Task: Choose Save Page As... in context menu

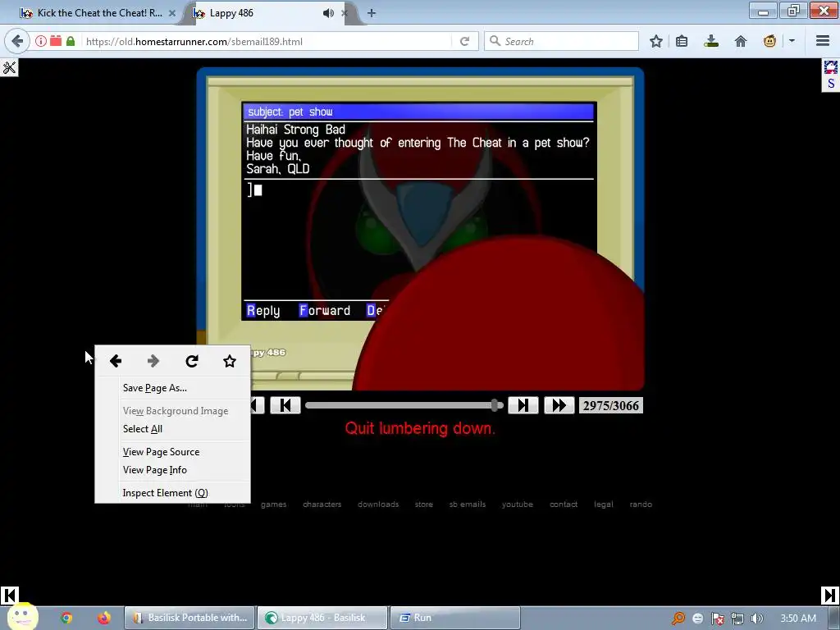Action: 172,388
